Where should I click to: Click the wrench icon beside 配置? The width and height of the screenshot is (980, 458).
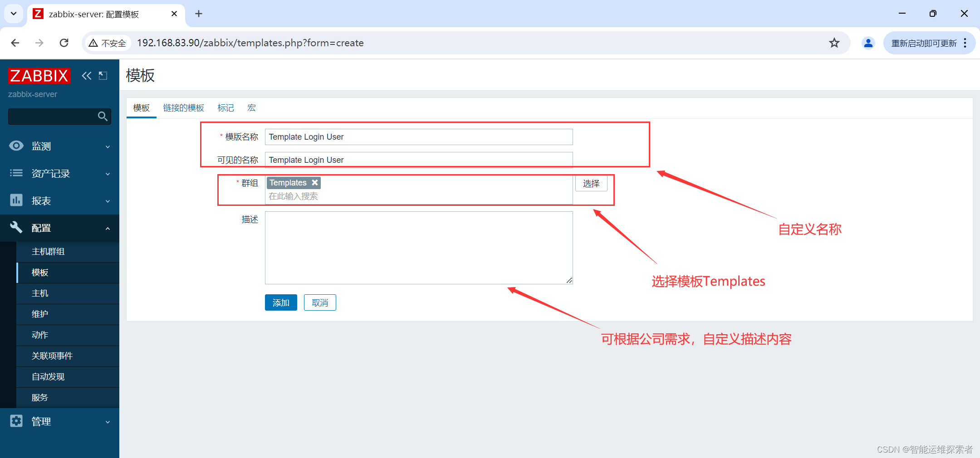tap(16, 227)
